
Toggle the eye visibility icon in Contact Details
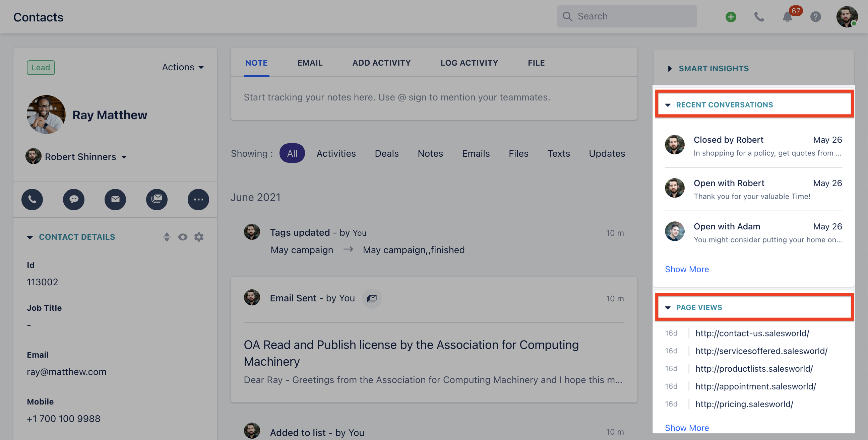click(x=183, y=237)
